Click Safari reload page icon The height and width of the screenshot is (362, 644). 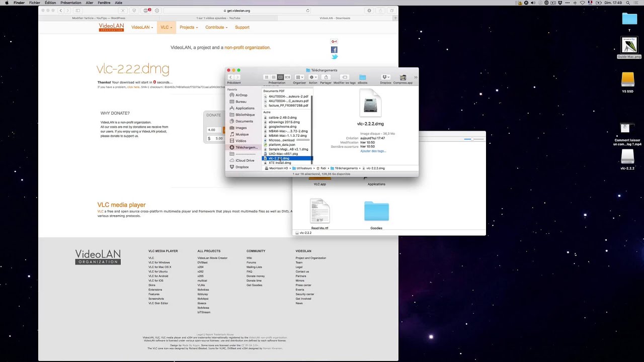308,10
